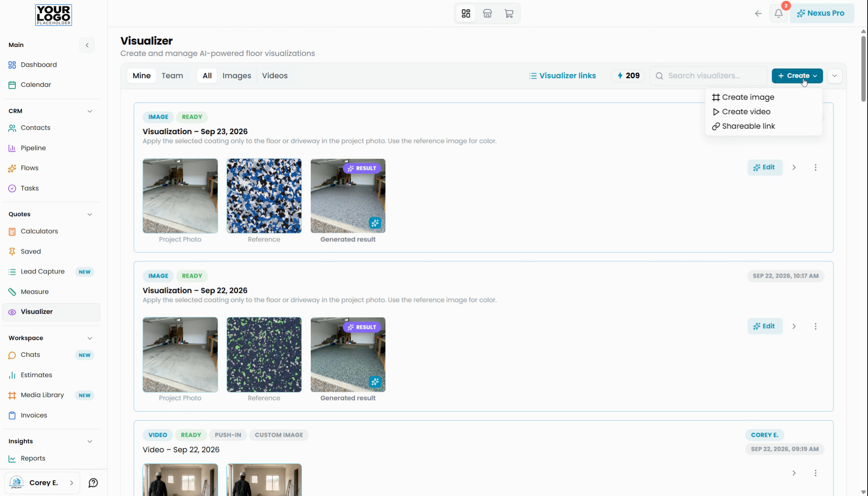Image resolution: width=868 pixels, height=496 pixels.
Task: Open more options for Sep 22 visualization
Action: [x=816, y=326]
